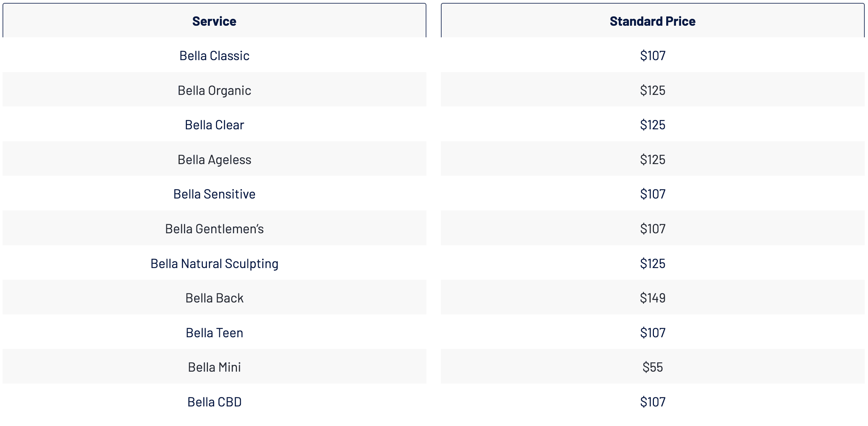Image resolution: width=868 pixels, height=426 pixels.
Task: Select the Bella Teen price cell
Action: click(x=652, y=333)
